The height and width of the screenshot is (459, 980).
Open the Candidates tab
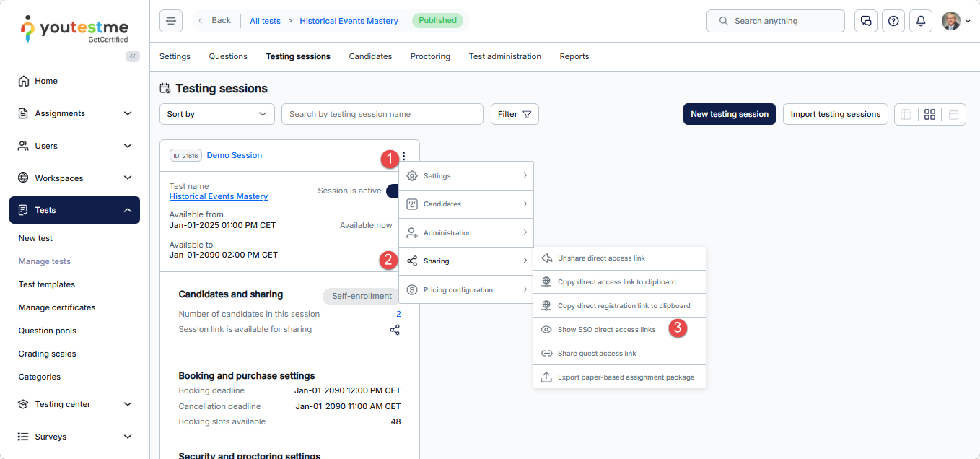coord(370,56)
